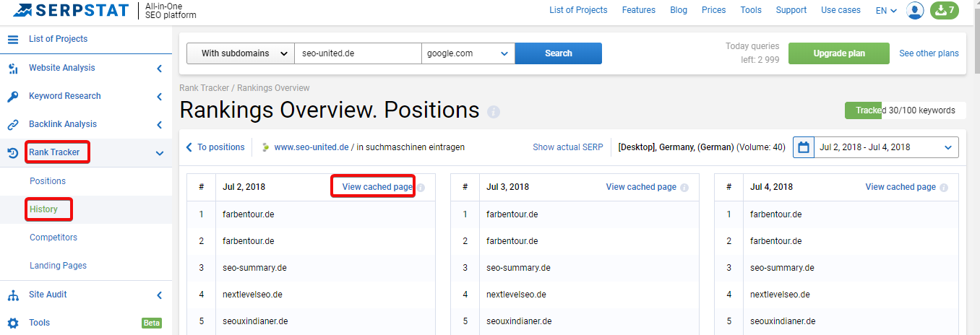Click nextlevelseo.de in Jul 3 column
Image resolution: width=980 pixels, height=335 pixels.
[516, 295]
